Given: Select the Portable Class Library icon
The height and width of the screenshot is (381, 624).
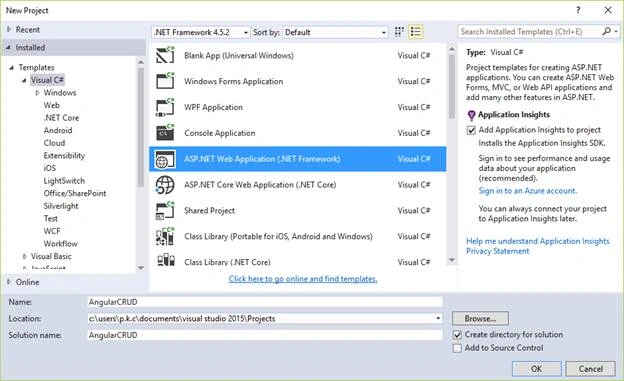Looking at the screenshot, I should coord(165,236).
